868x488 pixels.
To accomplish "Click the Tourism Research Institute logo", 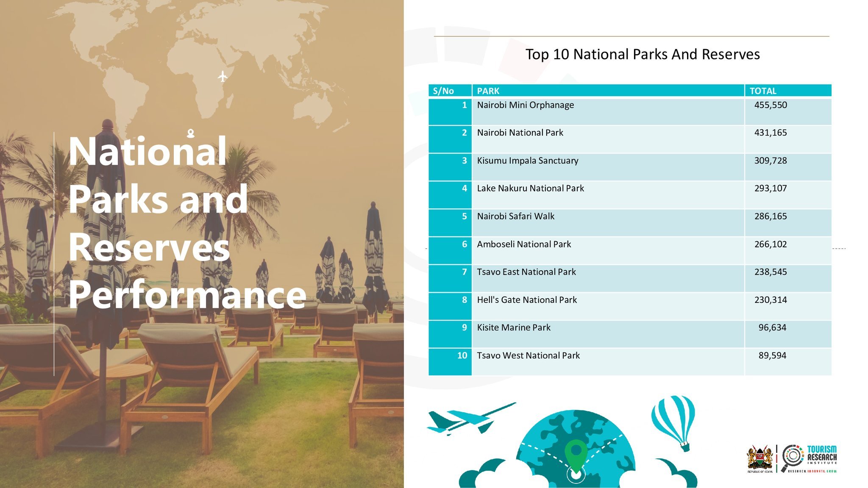I will tap(810, 459).
